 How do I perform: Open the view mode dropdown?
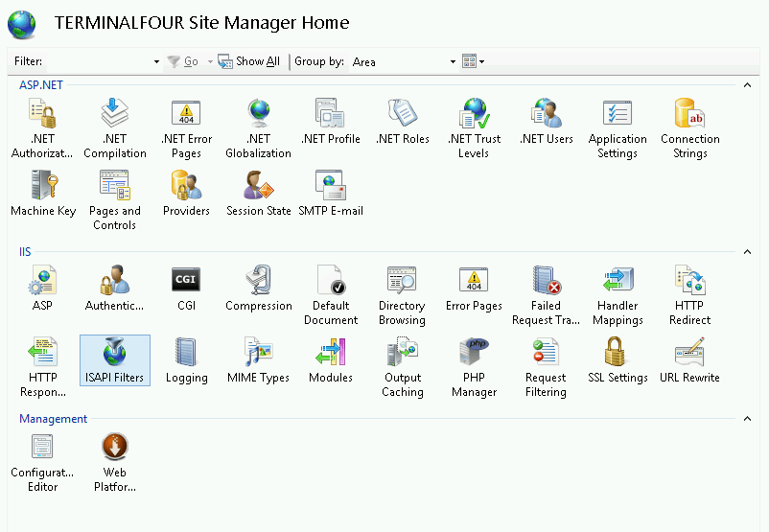(474, 61)
